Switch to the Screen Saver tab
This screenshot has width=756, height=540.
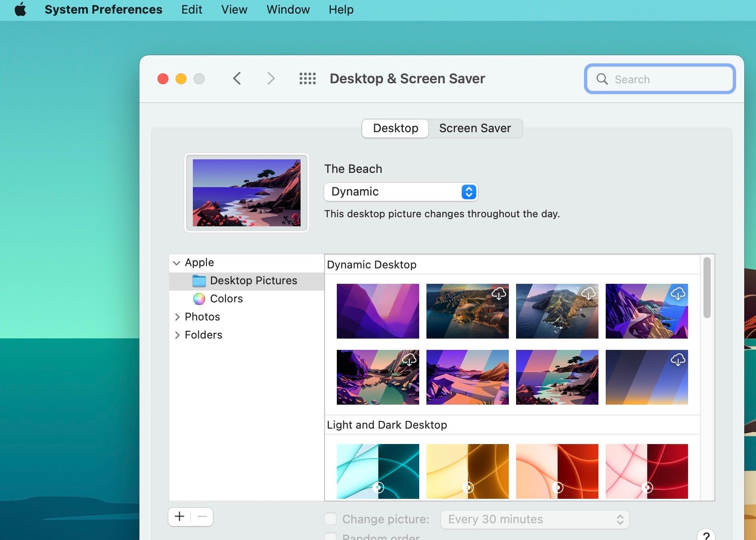(474, 128)
